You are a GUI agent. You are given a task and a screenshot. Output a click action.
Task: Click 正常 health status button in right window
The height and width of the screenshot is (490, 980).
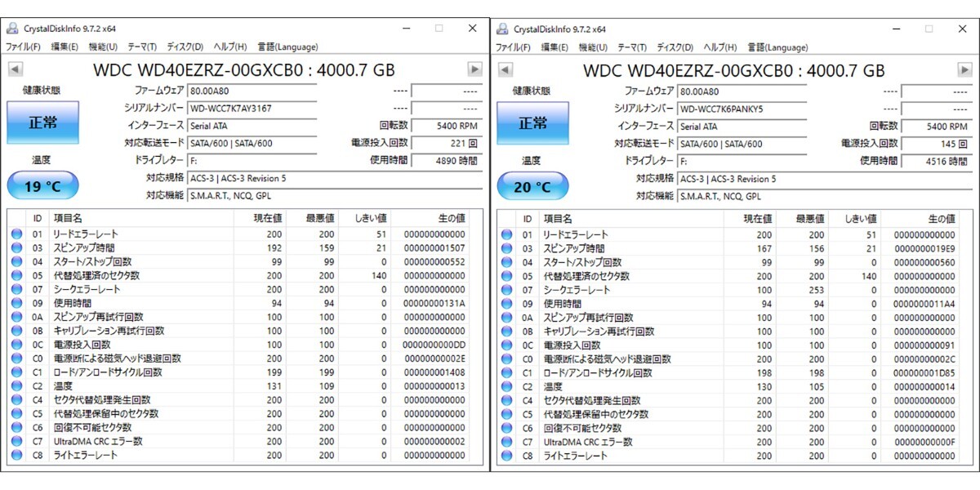(x=532, y=124)
